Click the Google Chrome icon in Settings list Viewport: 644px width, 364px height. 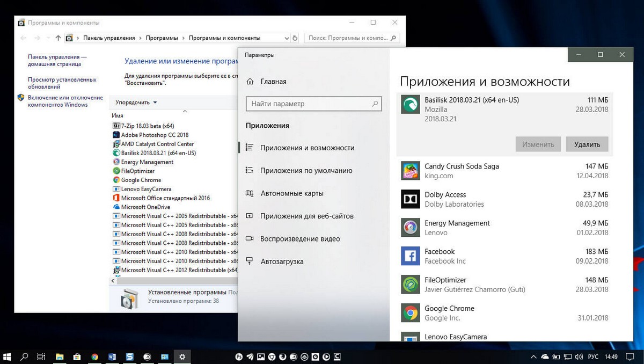(411, 313)
